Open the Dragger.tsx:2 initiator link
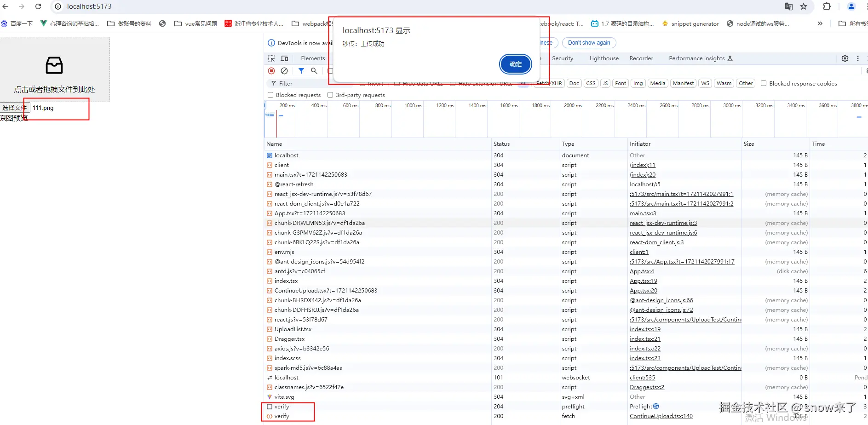Viewport: 868px width, 425px height. [x=647, y=387]
